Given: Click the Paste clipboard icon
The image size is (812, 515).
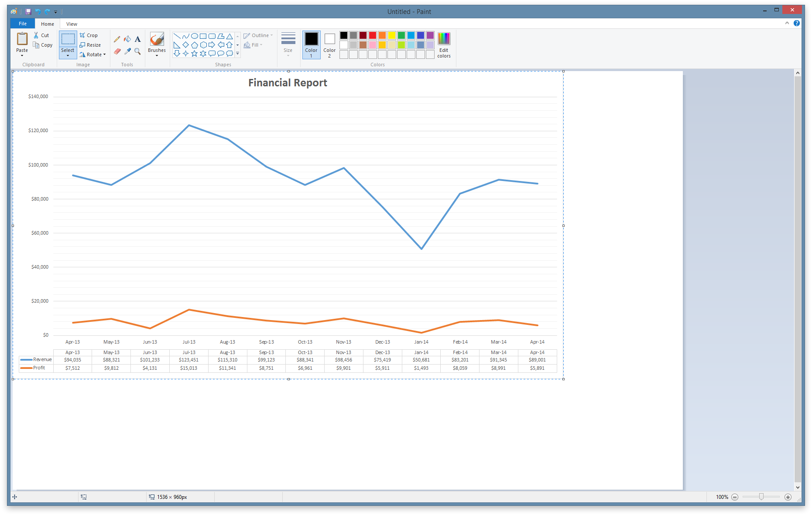Looking at the screenshot, I should click(22, 39).
